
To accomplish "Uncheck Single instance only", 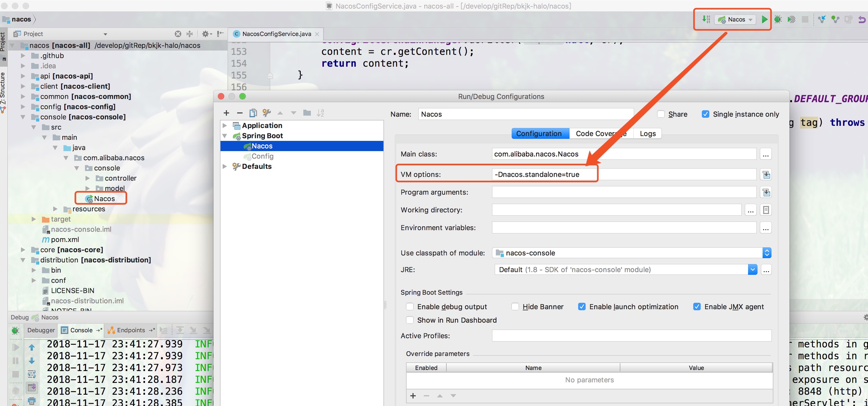I will (705, 114).
